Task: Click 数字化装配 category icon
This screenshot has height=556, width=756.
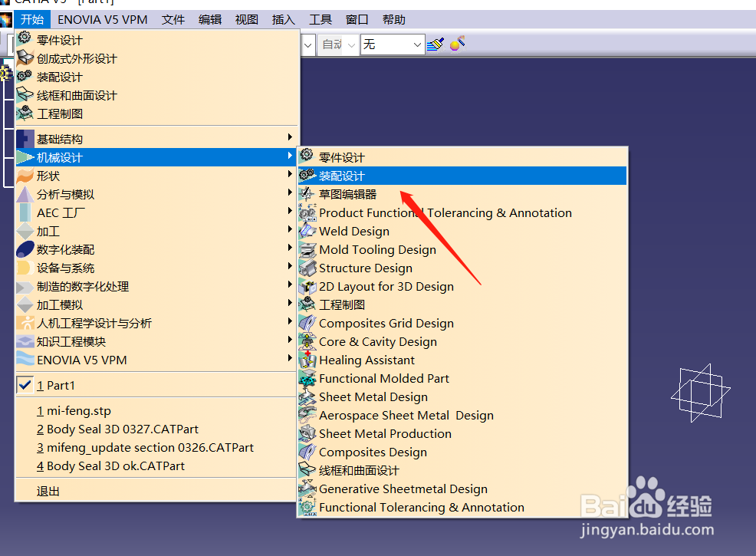Action: click(x=25, y=248)
